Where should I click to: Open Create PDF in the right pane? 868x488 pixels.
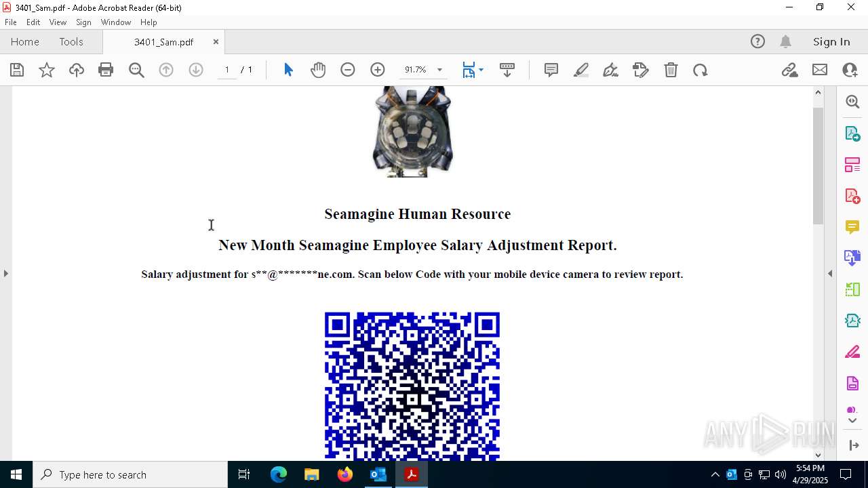pos(852,196)
